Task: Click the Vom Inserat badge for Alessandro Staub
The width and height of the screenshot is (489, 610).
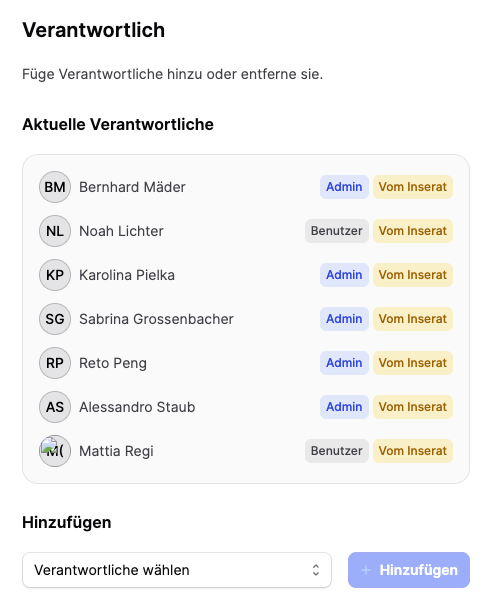Action: click(x=413, y=407)
